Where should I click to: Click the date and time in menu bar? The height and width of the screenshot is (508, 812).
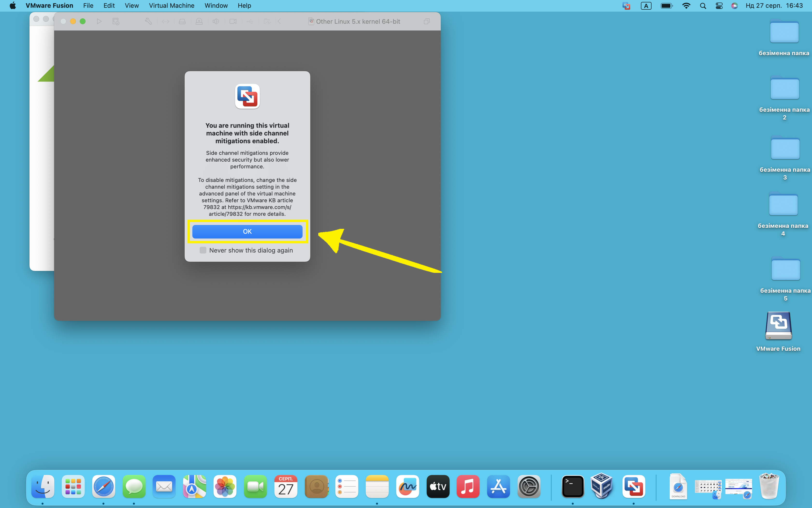774,6
